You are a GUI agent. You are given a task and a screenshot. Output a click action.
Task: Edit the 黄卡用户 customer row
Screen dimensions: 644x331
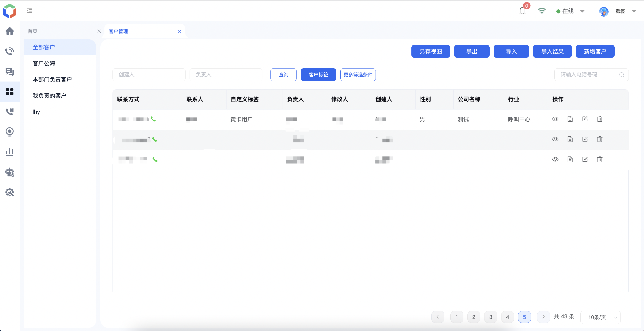point(585,119)
